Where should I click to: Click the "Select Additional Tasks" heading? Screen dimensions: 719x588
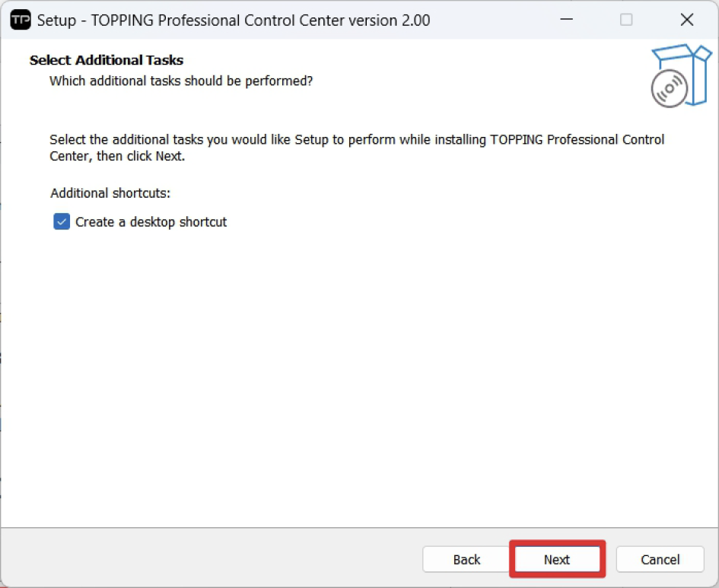tap(107, 60)
